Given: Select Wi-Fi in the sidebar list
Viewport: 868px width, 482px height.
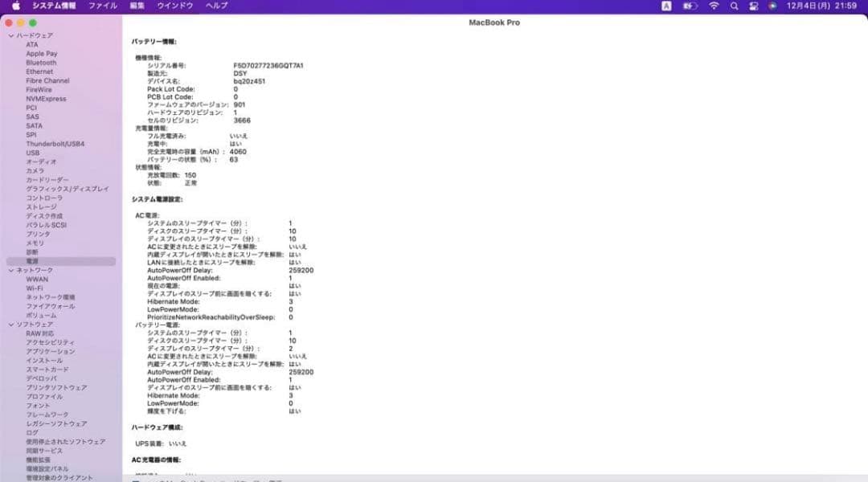Looking at the screenshot, I should (35, 288).
